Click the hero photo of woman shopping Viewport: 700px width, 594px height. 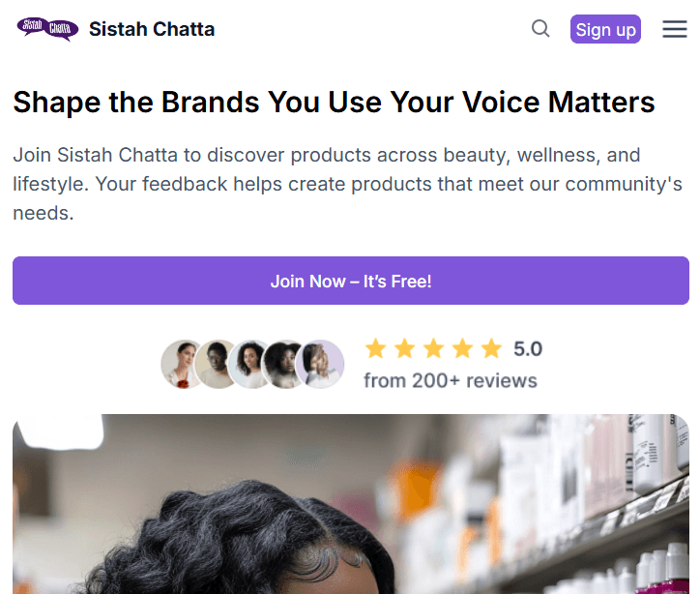click(351, 504)
